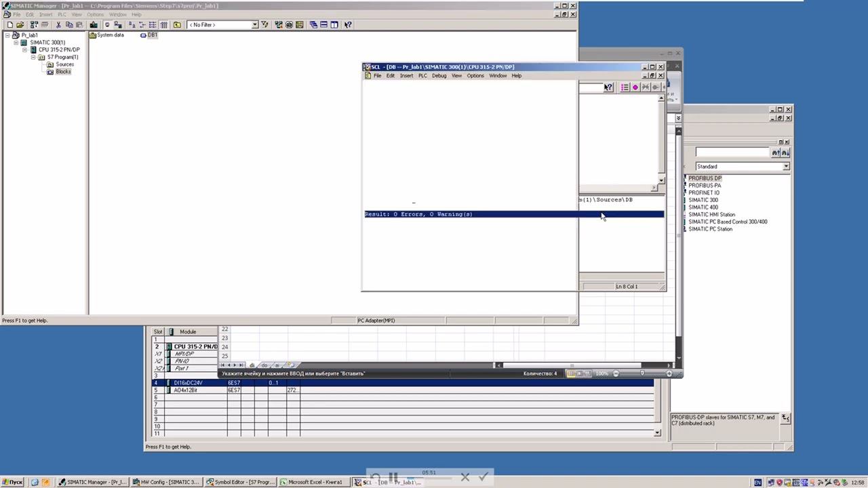The image size is (868, 488).
Task: Select the Blocks folder in project tree
Action: click(63, 72)
